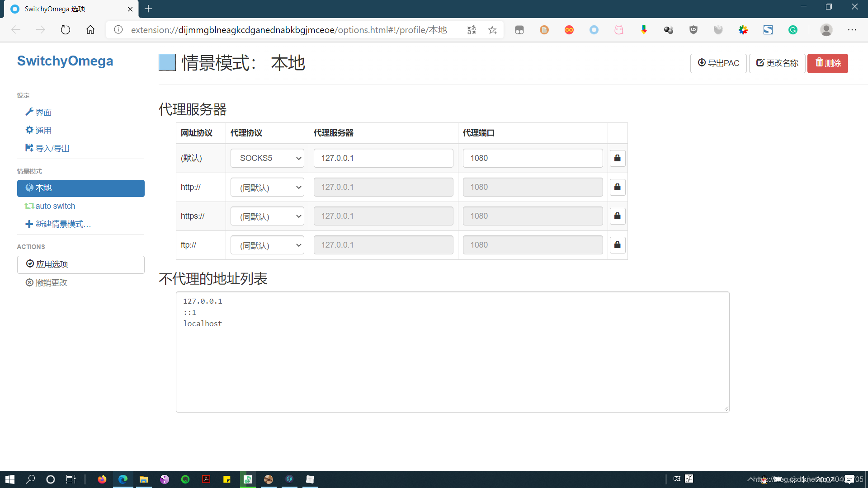Click the Cortana circle taskbar icon

click(x=51, y=479)
